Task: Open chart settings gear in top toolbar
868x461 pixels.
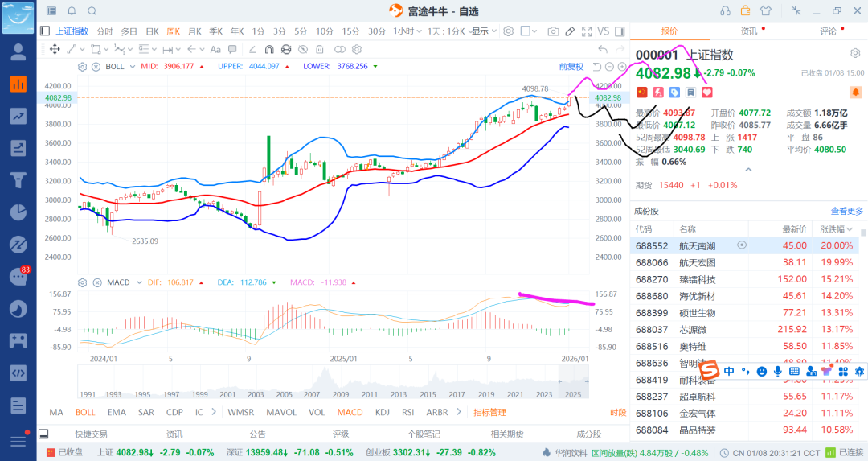Action: [508, 31]
